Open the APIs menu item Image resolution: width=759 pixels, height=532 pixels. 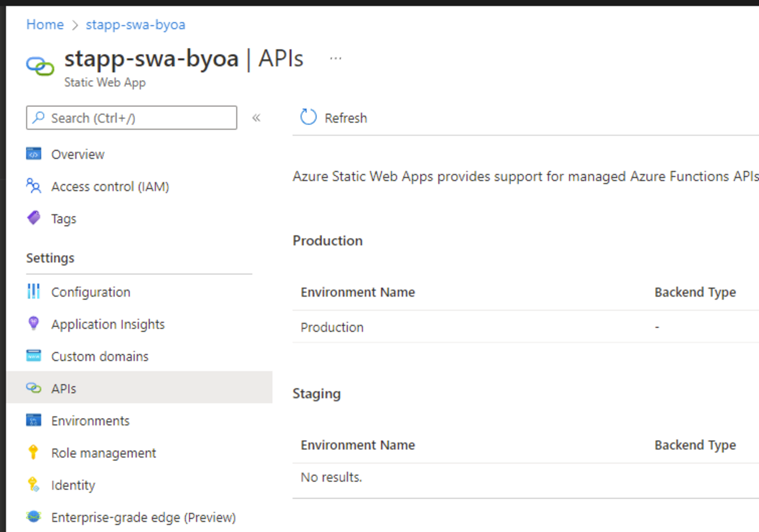click(x=64, y=388)
